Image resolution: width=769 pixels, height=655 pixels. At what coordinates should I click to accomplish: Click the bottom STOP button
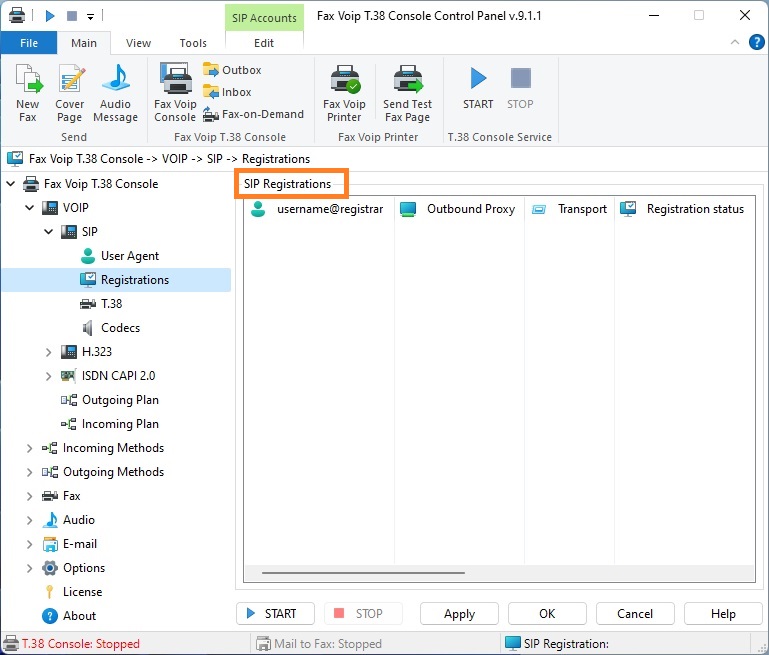[x=363, y=614]
